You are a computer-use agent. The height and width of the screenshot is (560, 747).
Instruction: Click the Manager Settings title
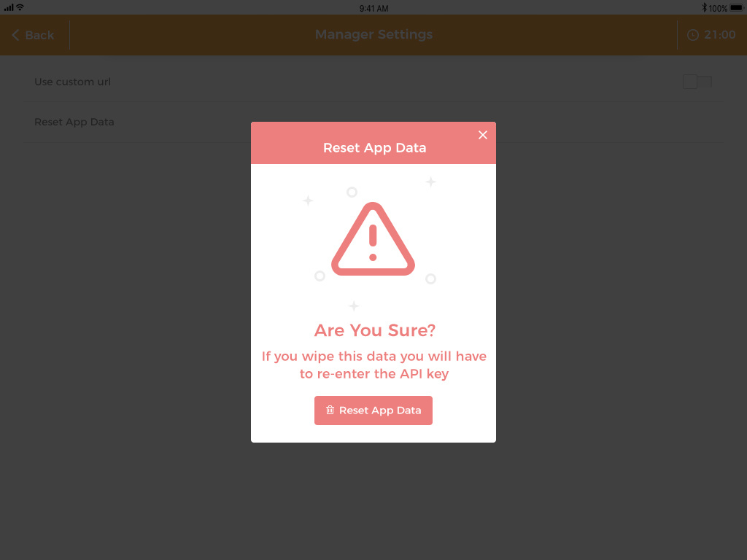(373, 35)
